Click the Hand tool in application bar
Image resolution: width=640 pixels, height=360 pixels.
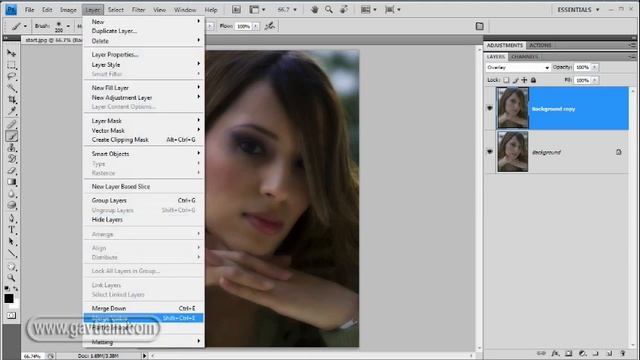tap(314, 9)
